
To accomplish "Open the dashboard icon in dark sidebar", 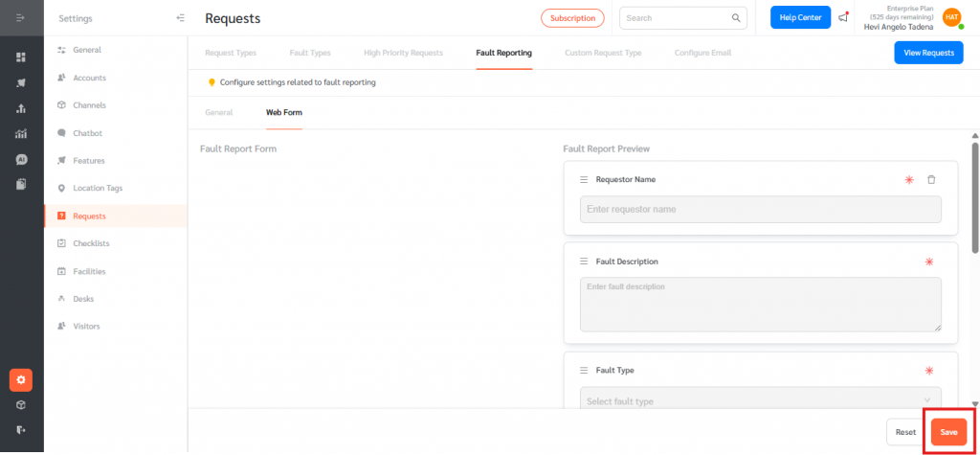I will click(x=21, y=57).
